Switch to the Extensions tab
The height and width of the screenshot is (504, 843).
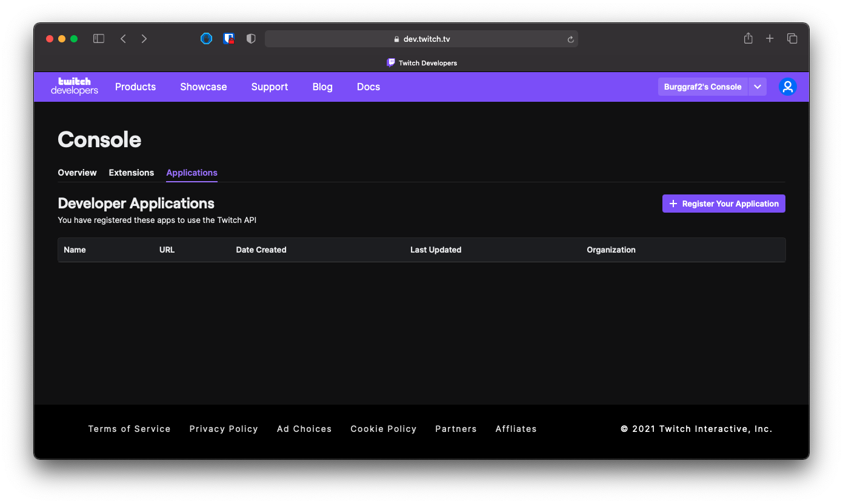point(131,173)
